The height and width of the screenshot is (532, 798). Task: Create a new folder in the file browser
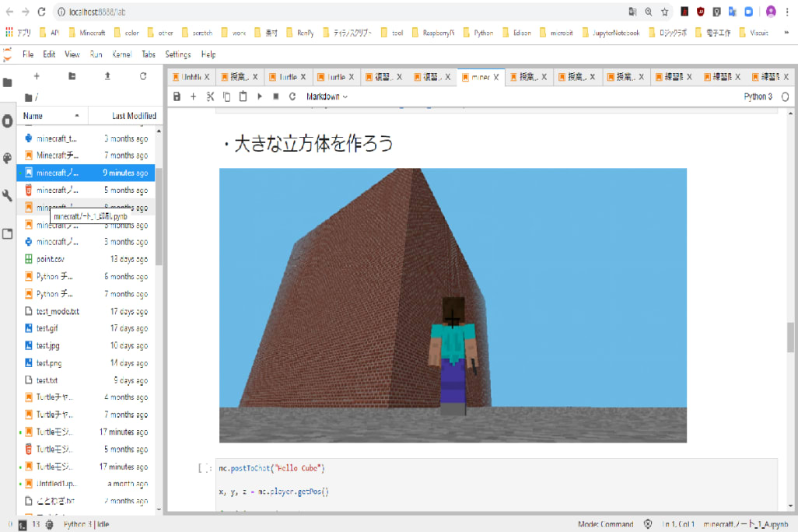pos(72,76)
